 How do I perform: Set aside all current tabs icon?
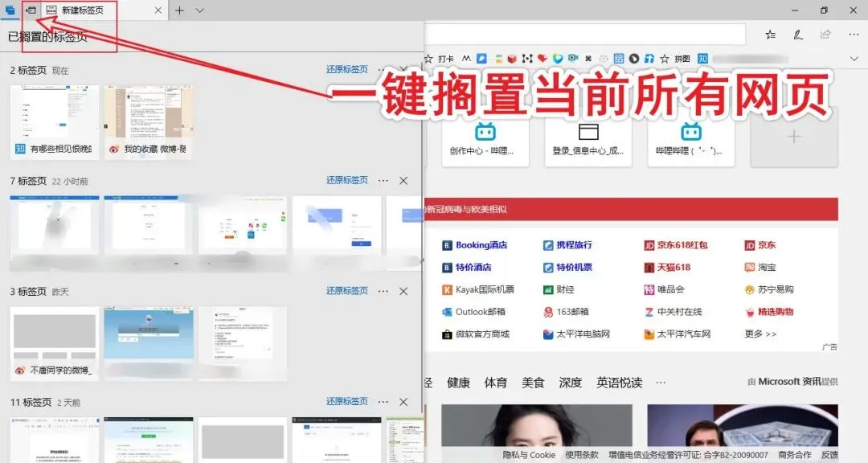tap(31, 10)
